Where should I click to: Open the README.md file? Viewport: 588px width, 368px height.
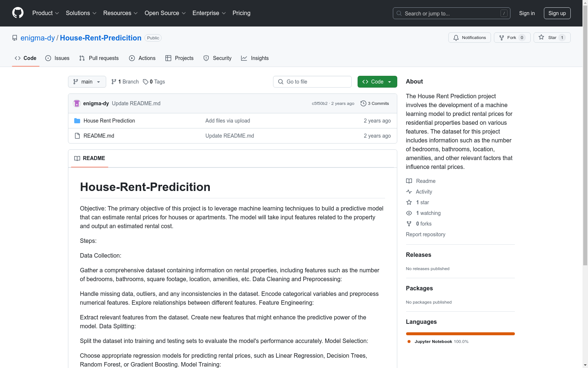tap(99, 136)
